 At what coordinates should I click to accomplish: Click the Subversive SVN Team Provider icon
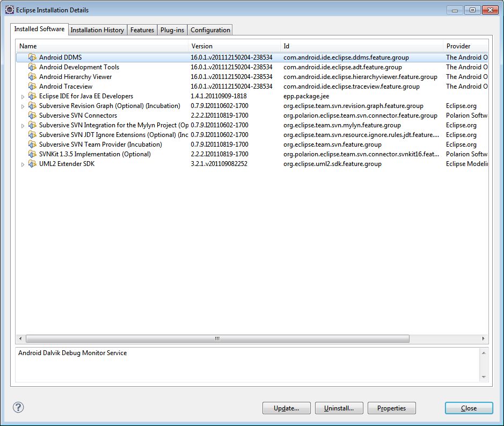(32, 144)
